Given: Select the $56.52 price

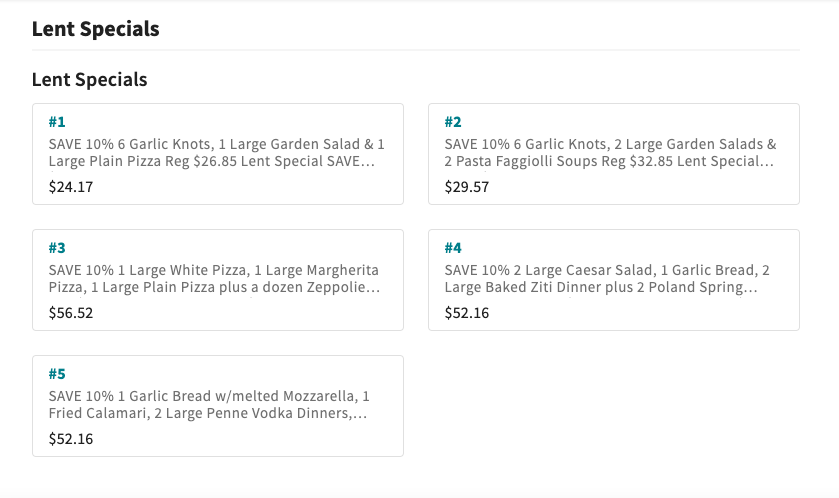Looking at the screenshot, I should (70, 312).
